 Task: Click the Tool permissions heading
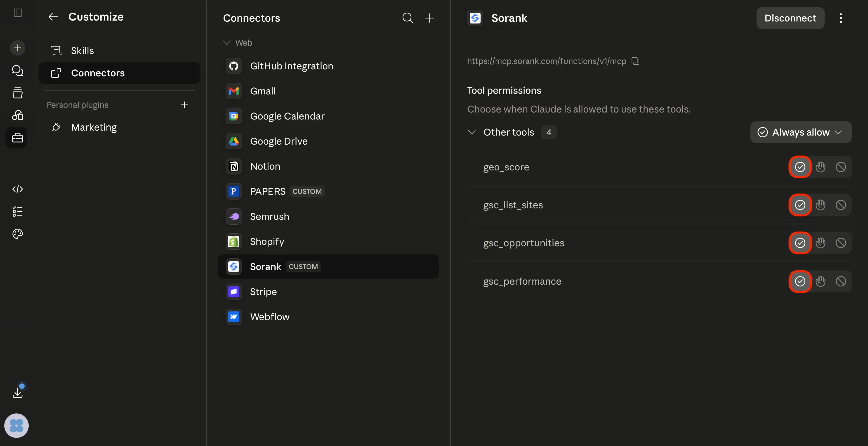[x=504, y=91]
